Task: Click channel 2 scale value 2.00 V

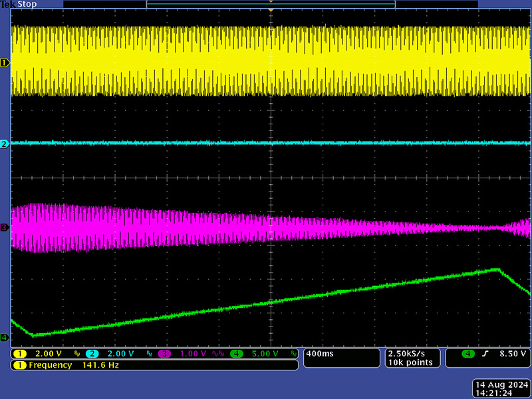Action: pyautogui.click(x=121, y=354)
